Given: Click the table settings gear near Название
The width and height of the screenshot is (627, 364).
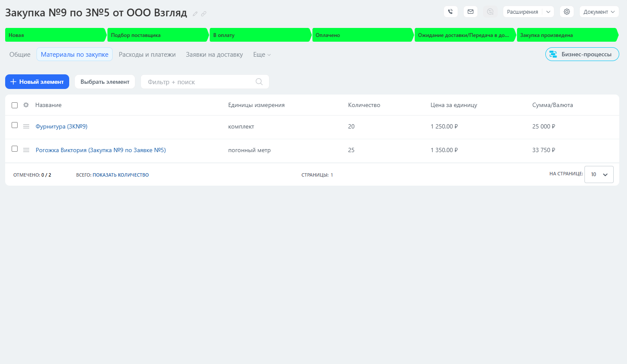Looking at the screenshot, I should point(26,105).
